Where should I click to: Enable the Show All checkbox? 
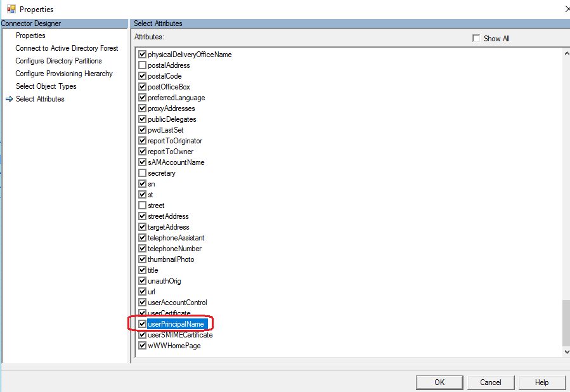coord(476,39)
